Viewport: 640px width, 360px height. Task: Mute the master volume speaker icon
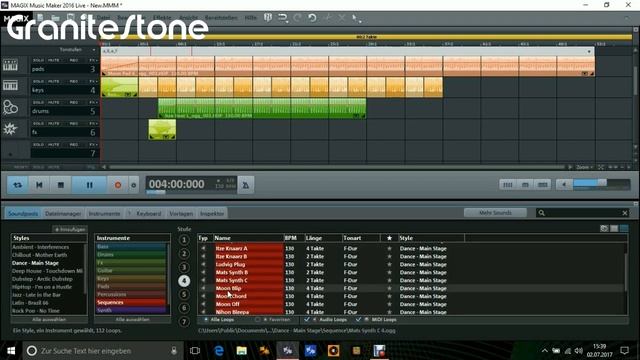(564, 184)
